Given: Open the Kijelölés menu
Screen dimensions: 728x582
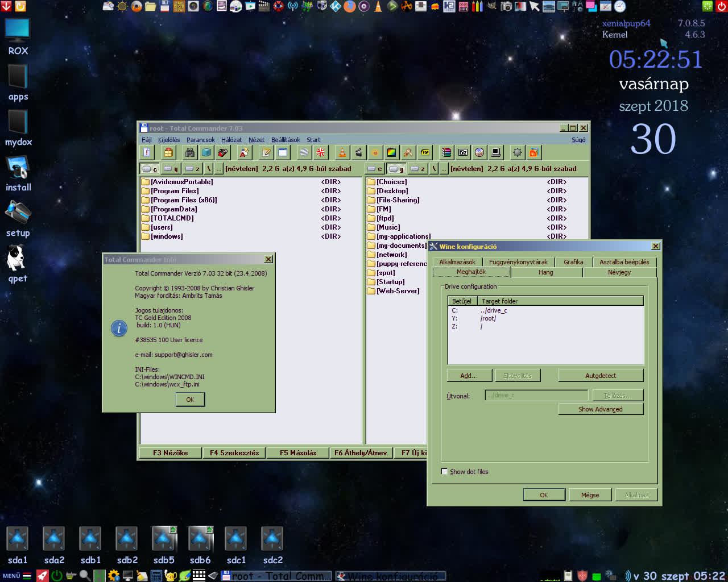Looking at the screenshot, I should (x=169, y=140).
